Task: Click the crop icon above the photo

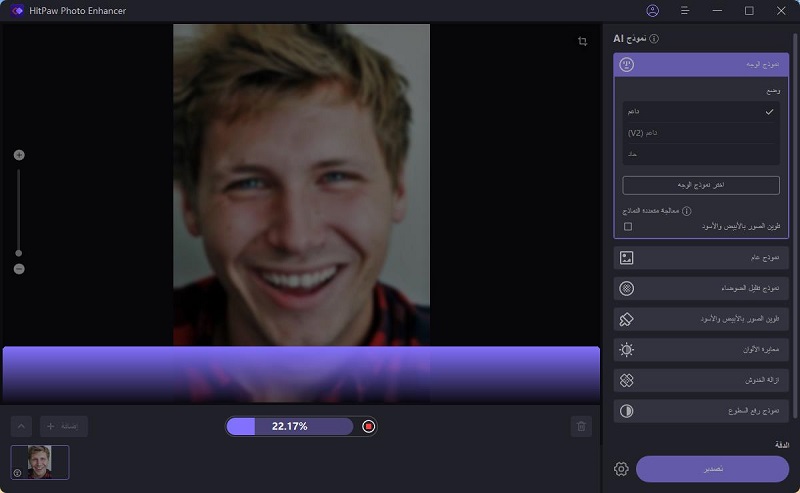Action: (x=582, y=41)
